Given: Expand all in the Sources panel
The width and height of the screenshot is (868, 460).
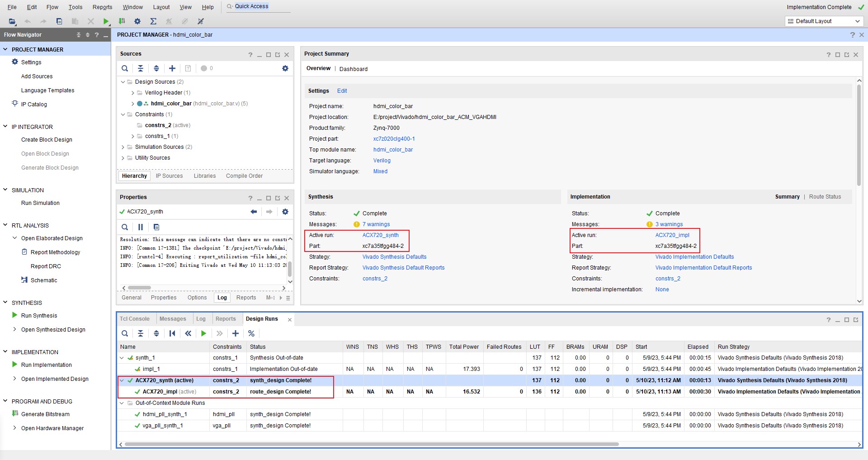Looking at the screenshot, I should click(156, 68).
